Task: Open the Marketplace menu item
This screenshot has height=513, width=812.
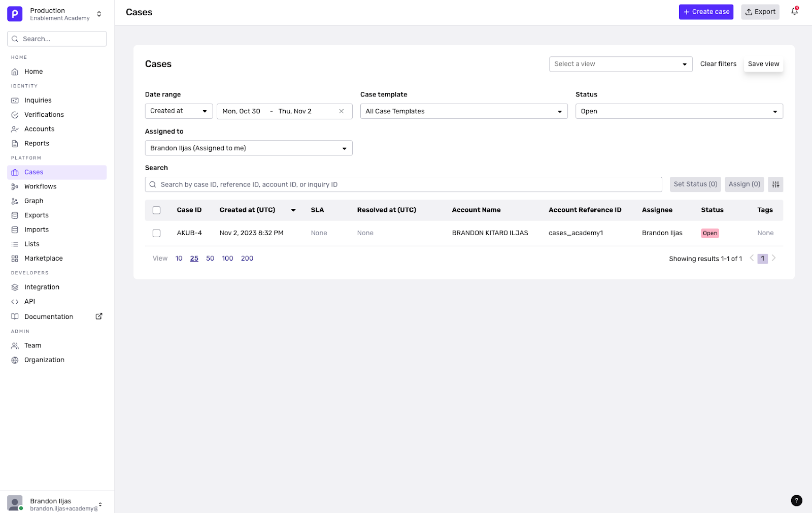Action: 57,259
